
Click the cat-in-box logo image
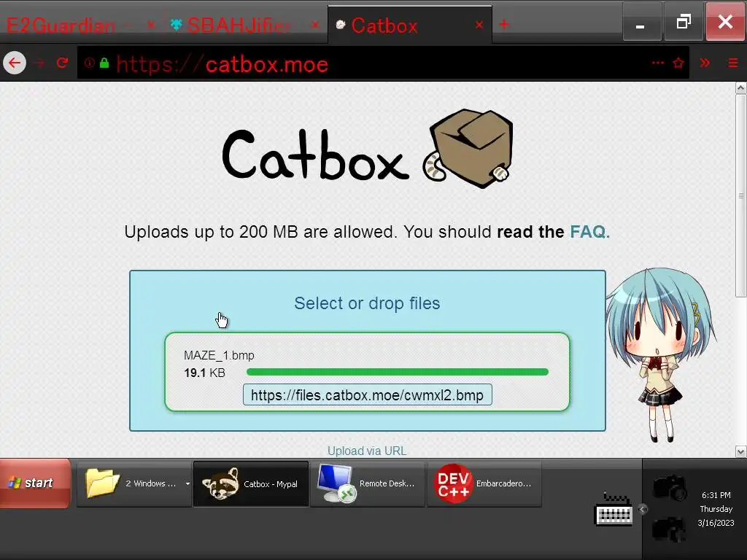(x=468, y=149)
